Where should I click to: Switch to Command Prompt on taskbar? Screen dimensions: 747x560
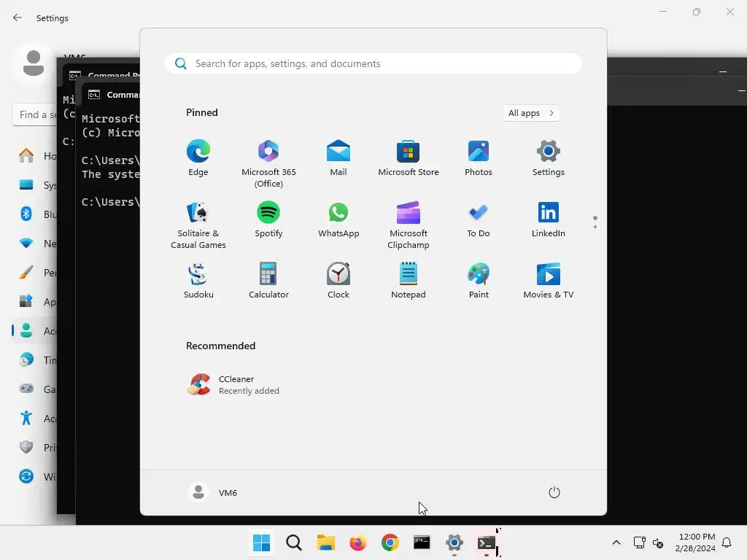point(422,542)
